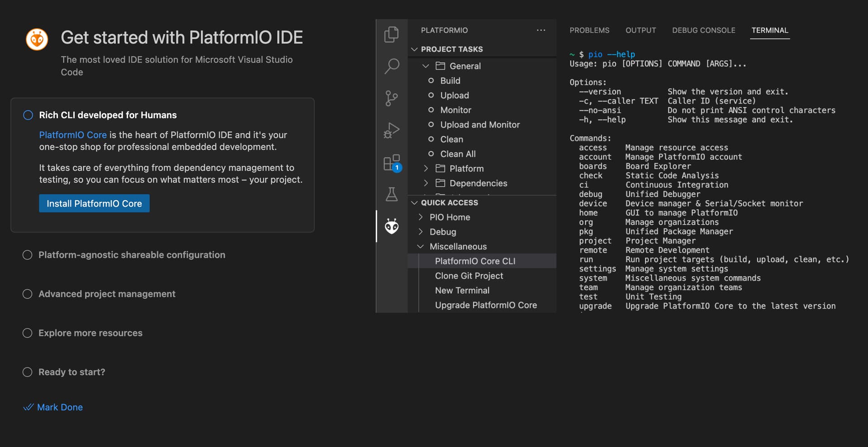This screenshot has height=447, width=868.
Task: Select the PlatformIO alien icon in activity bar
Action: tap(392, 226)
